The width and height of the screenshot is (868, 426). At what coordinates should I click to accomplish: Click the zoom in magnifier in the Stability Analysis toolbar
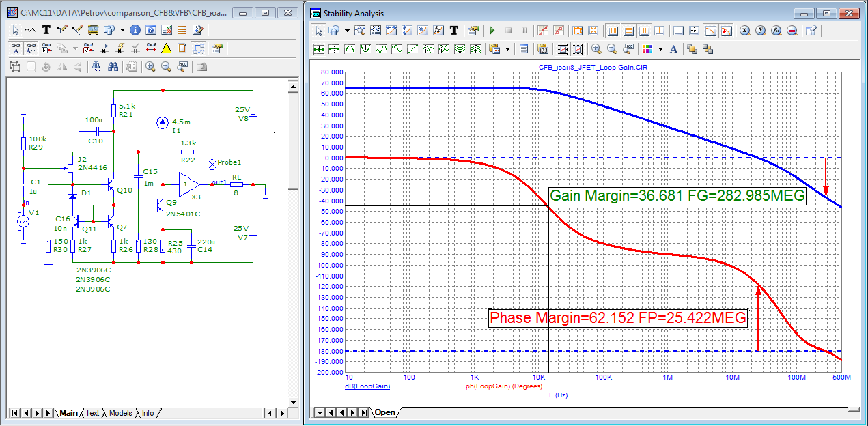coord(596,49)
